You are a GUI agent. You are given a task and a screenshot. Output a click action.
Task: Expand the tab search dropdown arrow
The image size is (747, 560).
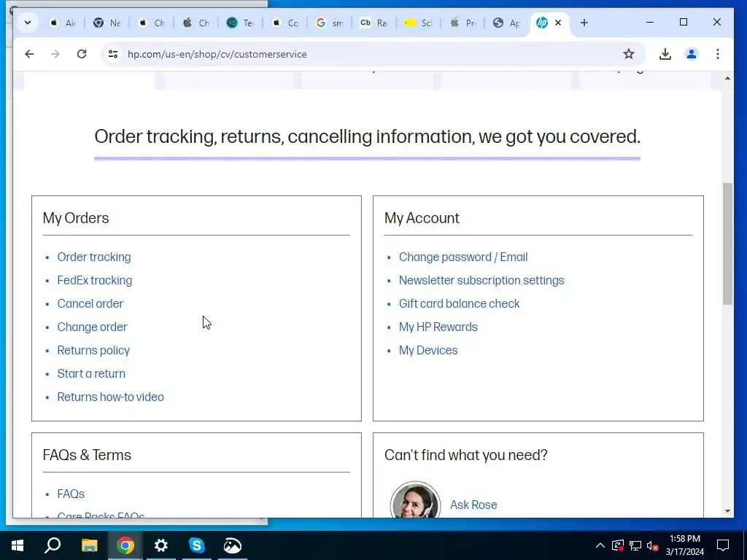[x=28, y=23]
